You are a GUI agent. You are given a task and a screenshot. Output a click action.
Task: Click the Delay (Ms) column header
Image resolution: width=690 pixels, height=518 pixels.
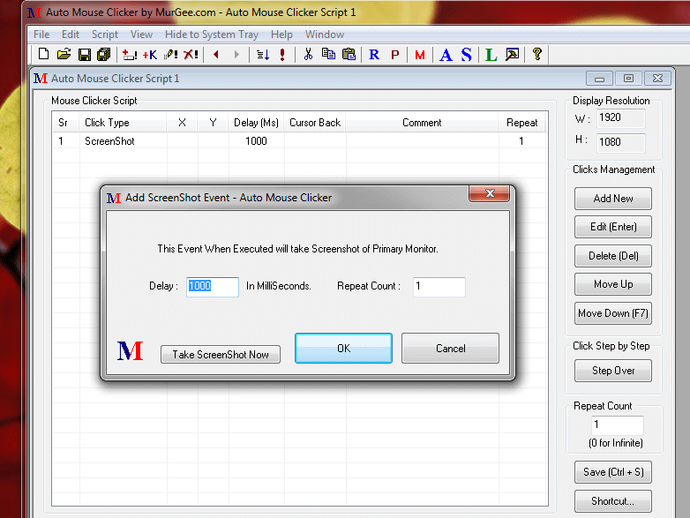click(x=256, y=123)
